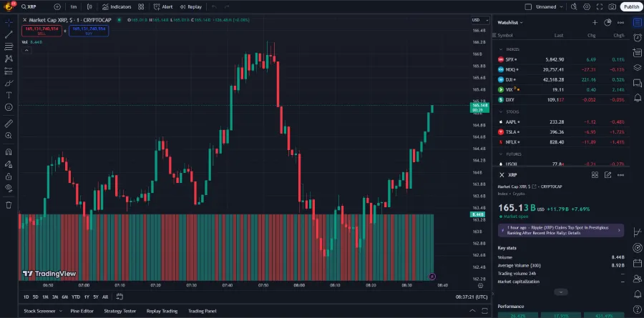Open the patterns drawing tools
This screenshot has width=644, height=318.
9,59
